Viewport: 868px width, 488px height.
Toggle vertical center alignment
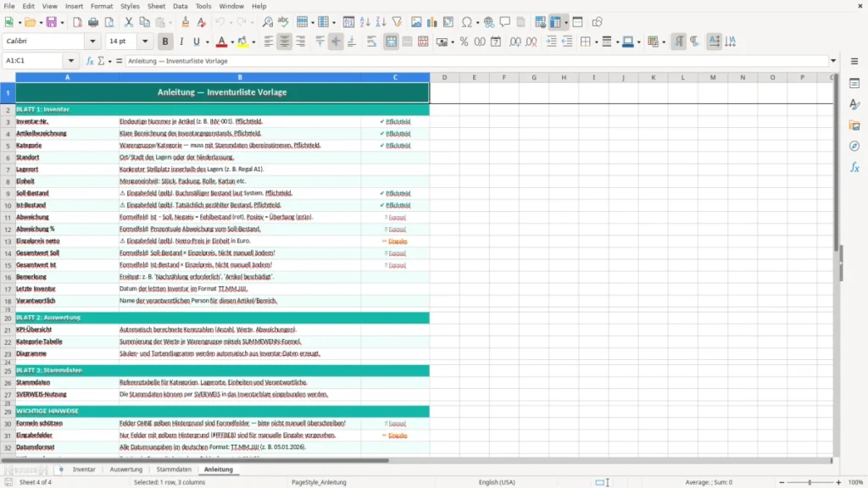336,42
